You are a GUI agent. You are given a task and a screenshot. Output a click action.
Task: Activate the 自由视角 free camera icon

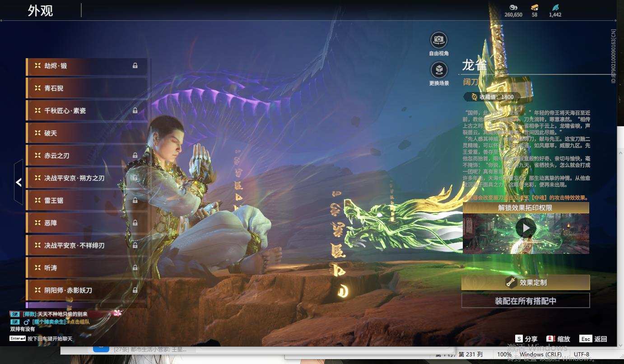[438, 40]
